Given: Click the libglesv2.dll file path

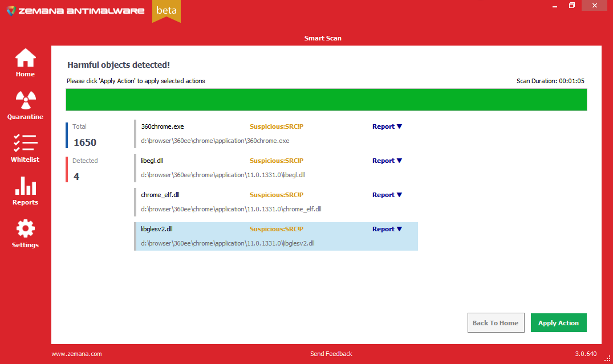Looking at the screenshot, I should 228,243.
